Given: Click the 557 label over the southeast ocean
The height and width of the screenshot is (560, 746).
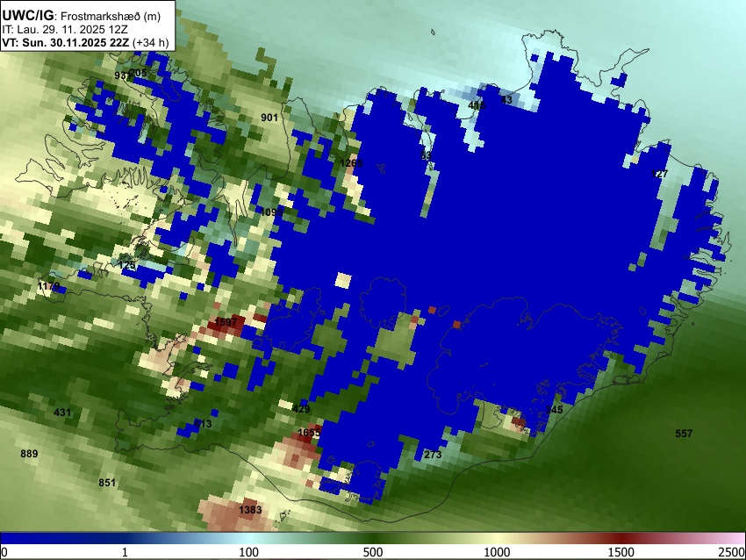Looking at the screenshot, I should click(x=684, y=434).
